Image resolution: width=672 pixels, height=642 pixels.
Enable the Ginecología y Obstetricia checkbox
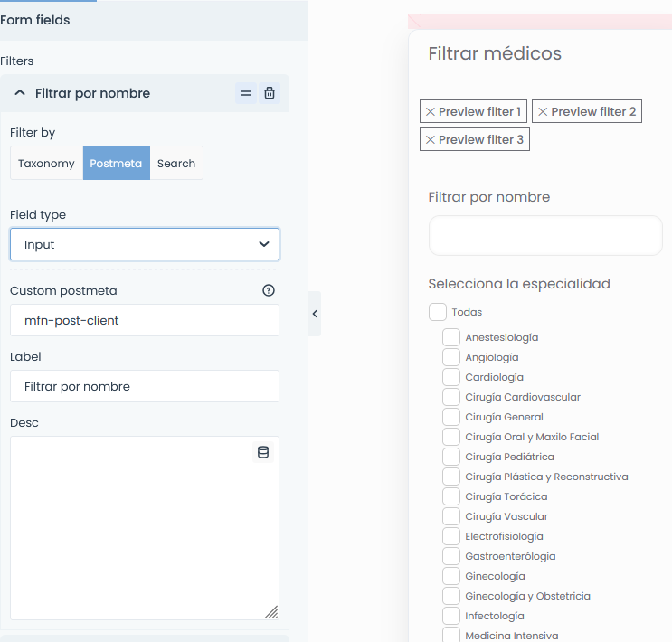click(451, 596)
